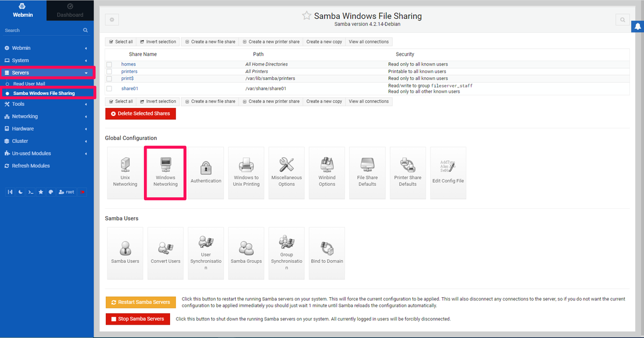Image resolution: width=644 pixels, height=338 pixels.
Task: Click the top Select all button
Action: (121, 41)
